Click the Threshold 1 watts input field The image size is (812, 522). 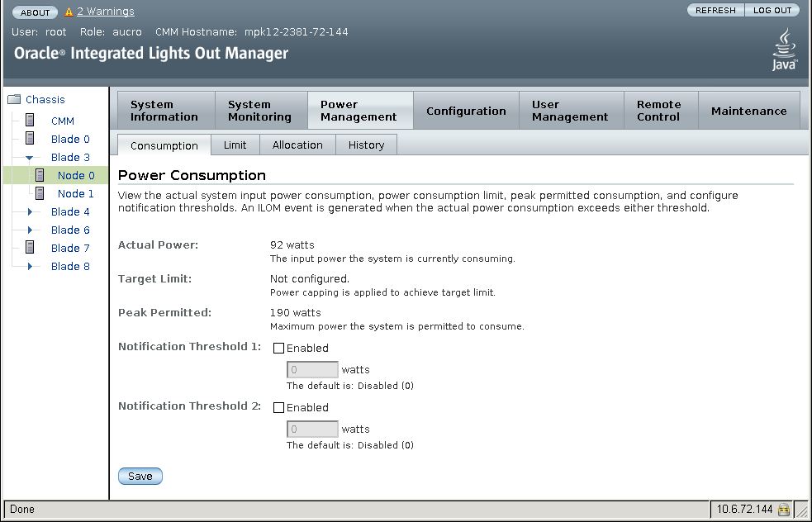coord(312,370)
